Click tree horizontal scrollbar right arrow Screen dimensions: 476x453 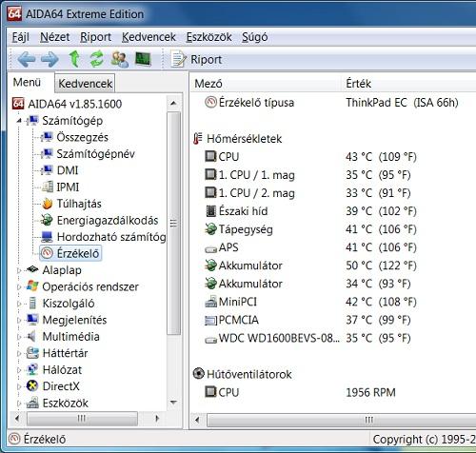(x=157, y=419)
